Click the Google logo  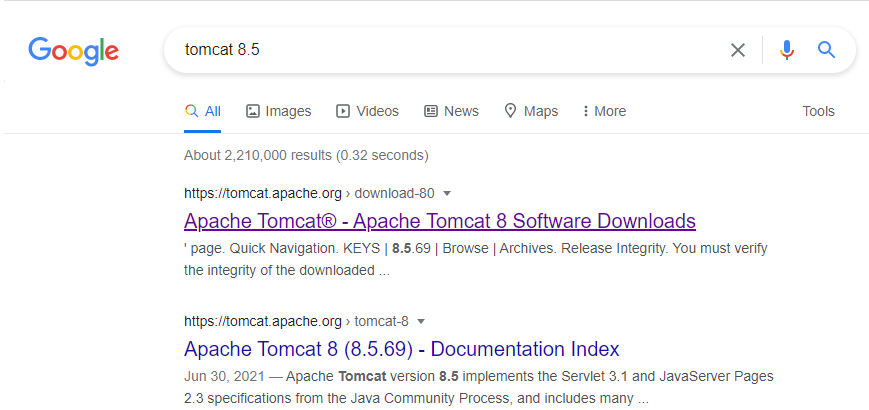[x=74, y=50]
